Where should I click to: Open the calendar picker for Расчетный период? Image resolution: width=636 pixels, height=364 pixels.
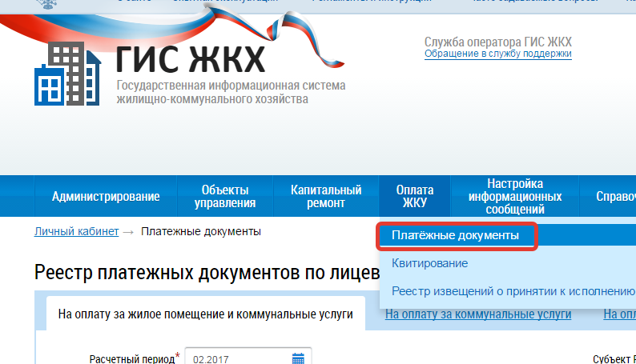click(298, 358)
